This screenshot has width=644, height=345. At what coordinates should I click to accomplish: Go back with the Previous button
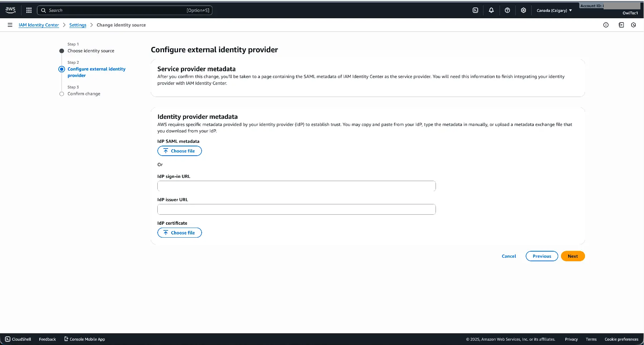[x=542, y=256]
